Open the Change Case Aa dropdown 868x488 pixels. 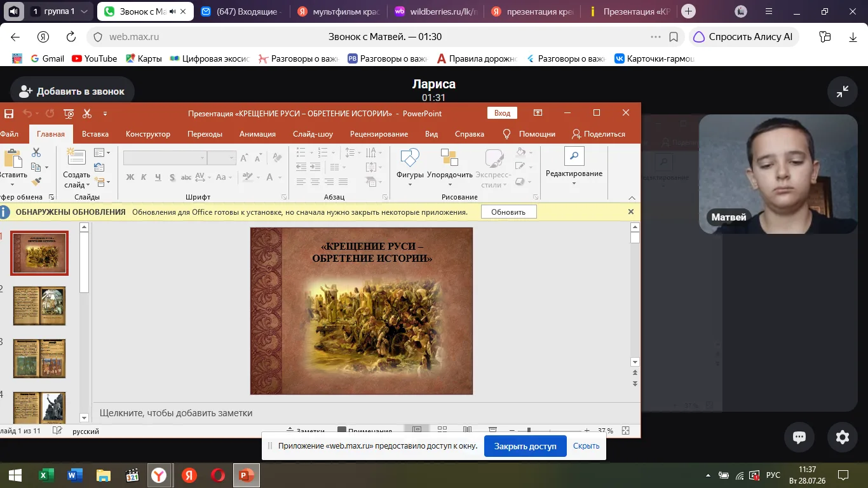pos(224,178)
